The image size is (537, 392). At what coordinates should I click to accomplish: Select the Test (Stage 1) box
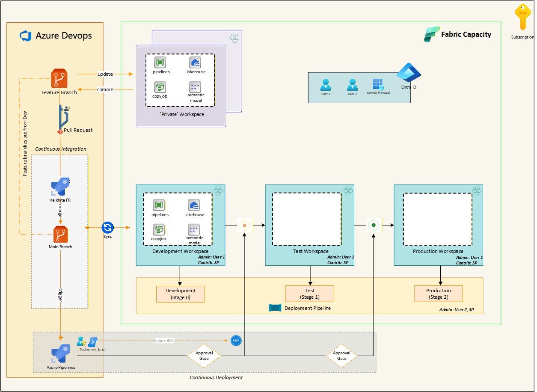[x=309, y=294]
